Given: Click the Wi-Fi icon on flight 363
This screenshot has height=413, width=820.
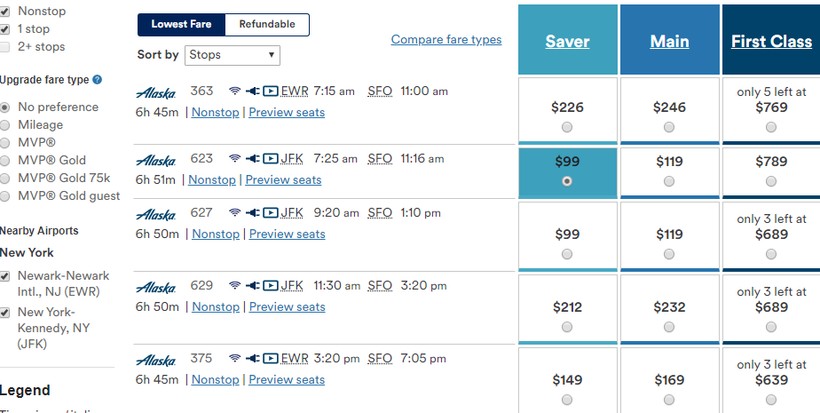Looking at the screenshot, I should (x=235, y=91).
